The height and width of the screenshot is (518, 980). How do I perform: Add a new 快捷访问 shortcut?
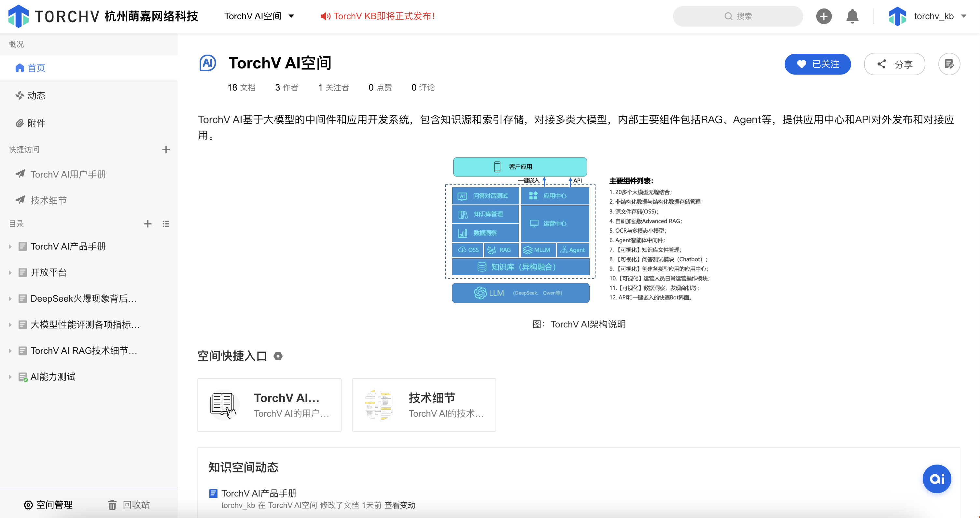coord(165,149)
